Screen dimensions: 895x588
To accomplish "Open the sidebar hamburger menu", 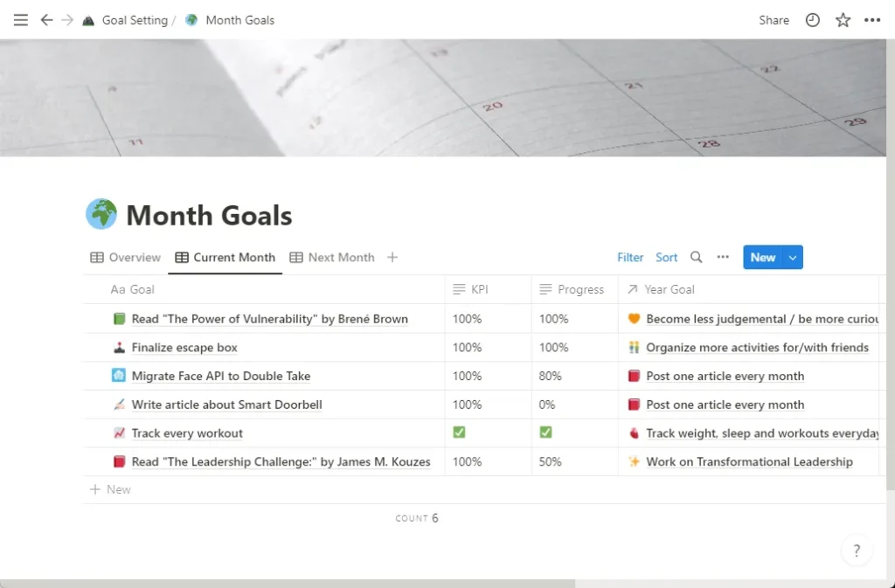I will (21, 20).
